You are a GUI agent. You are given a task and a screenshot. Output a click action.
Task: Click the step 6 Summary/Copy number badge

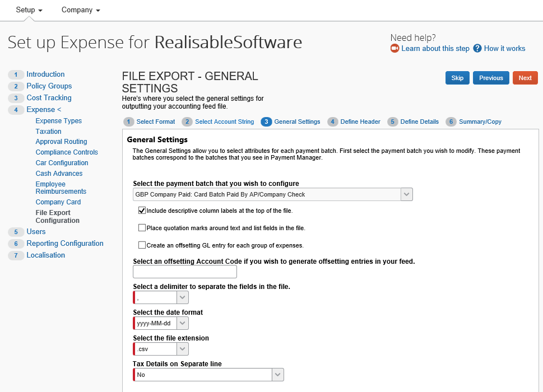coord(451,122)
